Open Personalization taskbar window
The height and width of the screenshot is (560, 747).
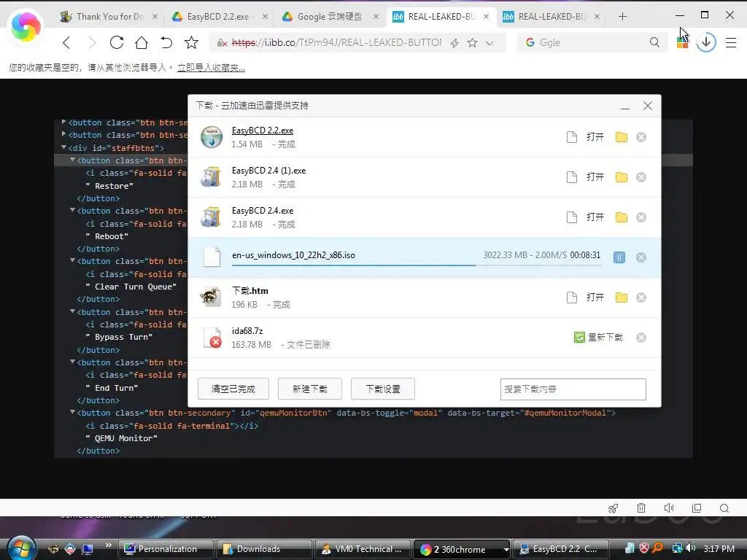click(x=166, y=549)
